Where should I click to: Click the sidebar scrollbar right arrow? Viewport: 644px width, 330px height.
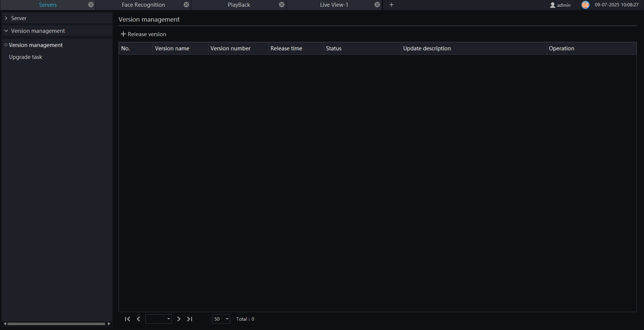pos(109,324)
